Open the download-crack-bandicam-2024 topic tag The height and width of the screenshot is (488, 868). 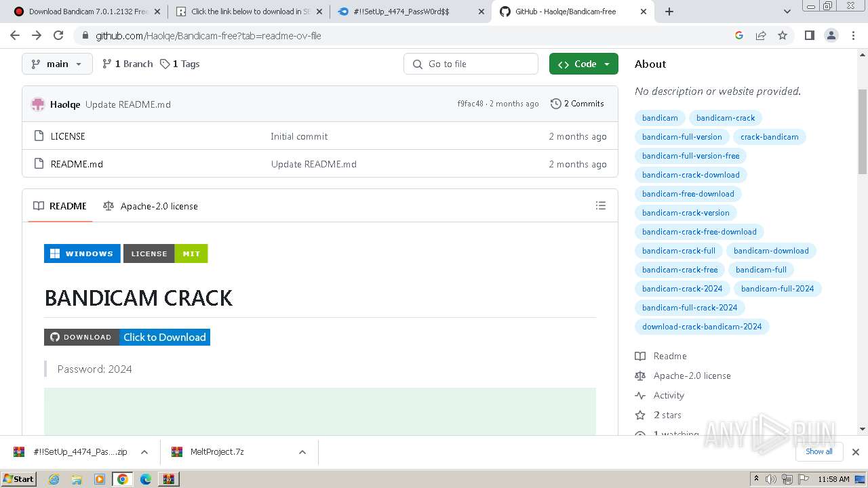click(x=702, y=327)
